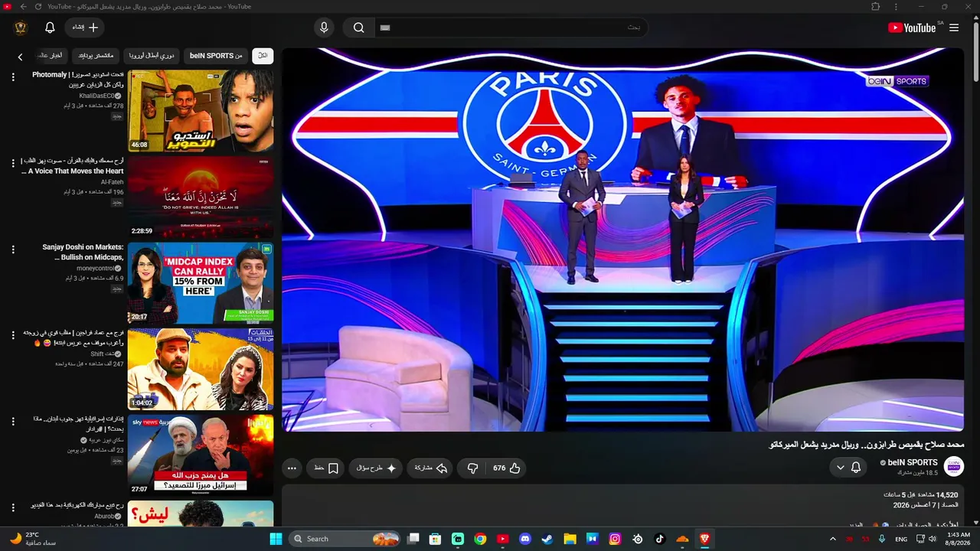Image resolution: width=980 pixels, height=551 pixels.
Task: Open options menu for the Sky News Arabia video
Action: pos(13,422)
